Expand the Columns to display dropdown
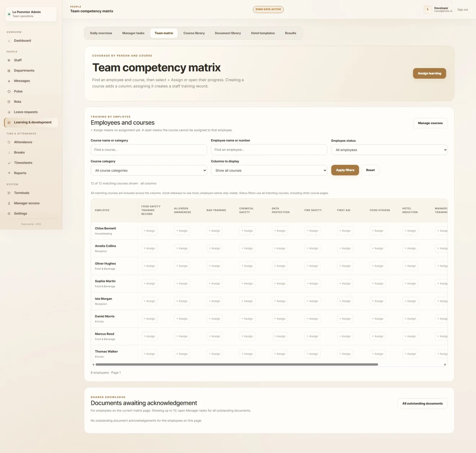The image size is (476, 453). click(269, 170)
